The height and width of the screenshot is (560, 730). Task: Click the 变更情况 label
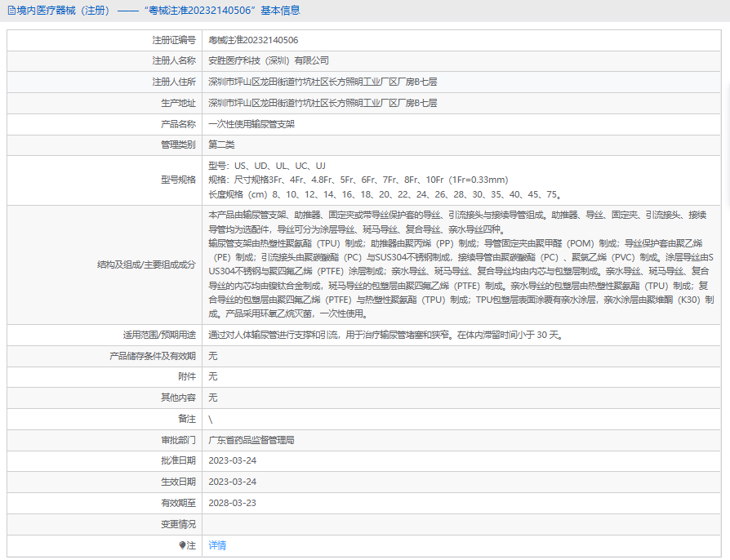(x=178, y=525)
